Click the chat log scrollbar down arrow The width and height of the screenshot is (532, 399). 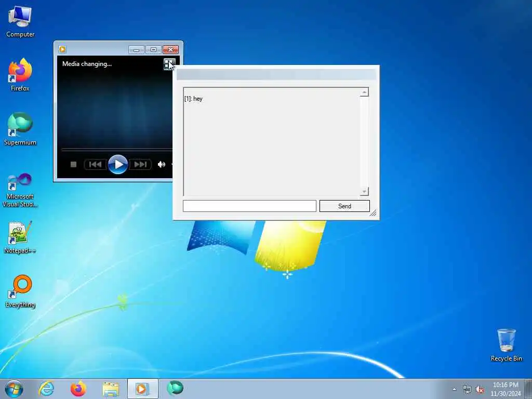tap(364, 192)
